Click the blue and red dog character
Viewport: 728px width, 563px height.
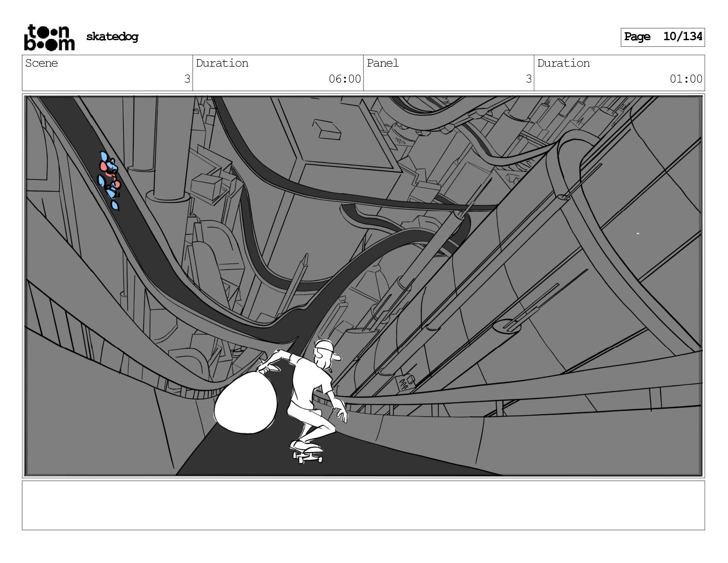tap(109, 180)
